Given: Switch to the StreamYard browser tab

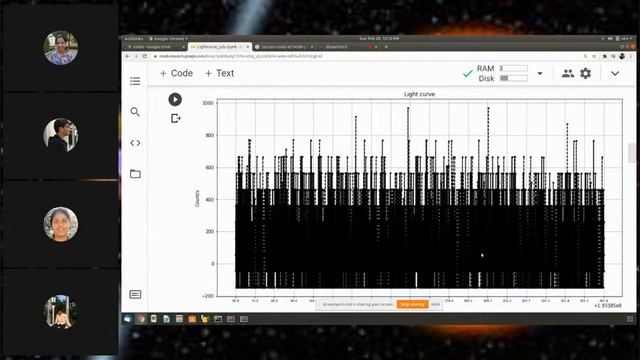Looking at the screenshot, I should click(x=347, y=47).
